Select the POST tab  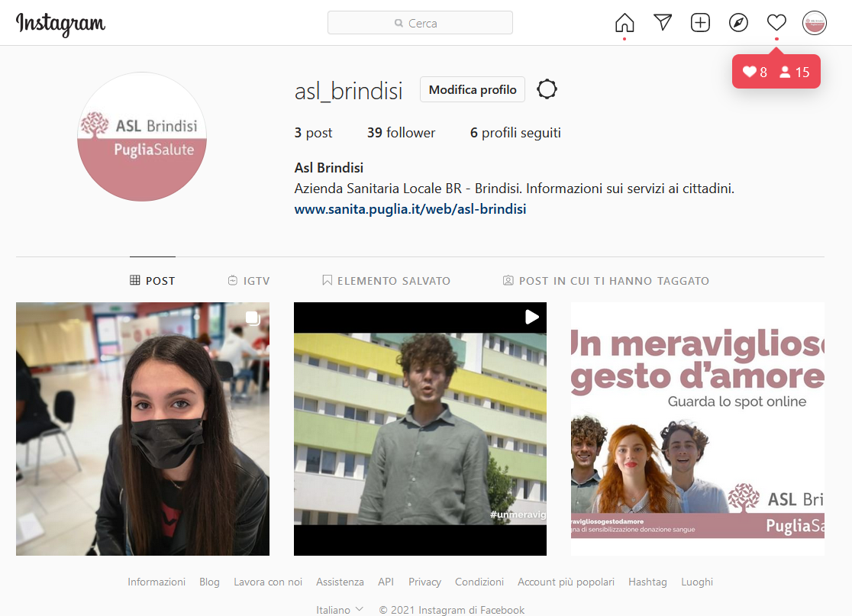click(152, 280)
